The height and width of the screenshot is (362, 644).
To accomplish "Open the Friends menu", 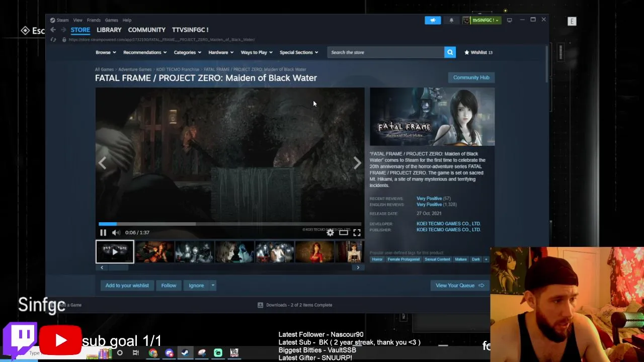I will 94,20.
